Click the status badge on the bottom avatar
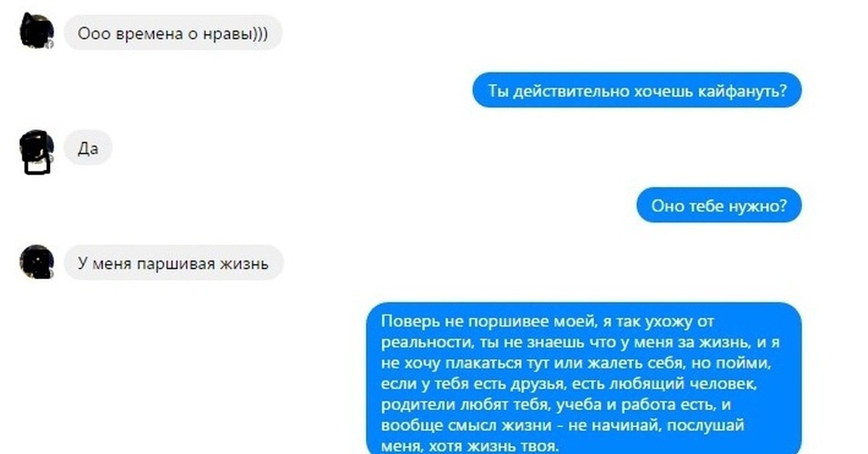 [x=49, y=274]
